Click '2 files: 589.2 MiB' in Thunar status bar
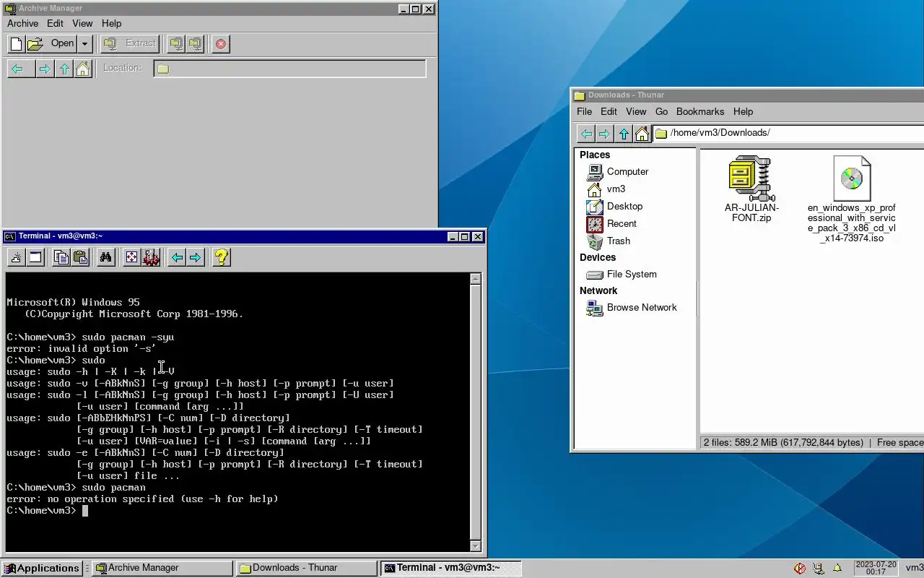 783,442
